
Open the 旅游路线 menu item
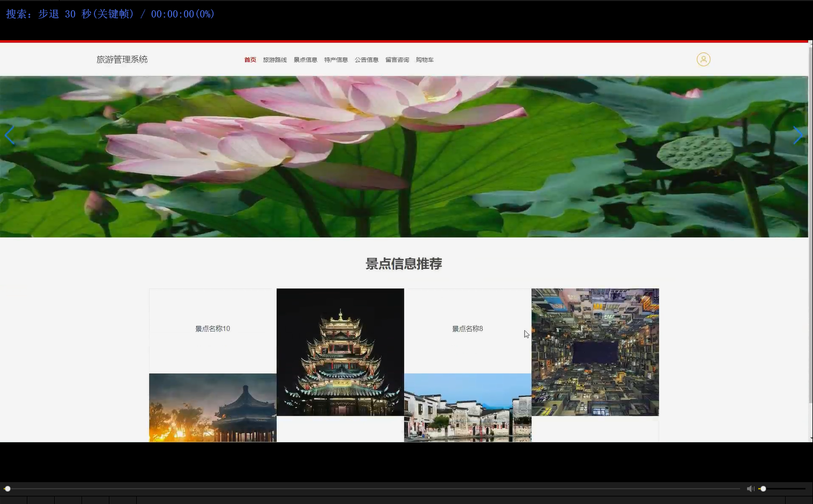click(x=275, y=60)
